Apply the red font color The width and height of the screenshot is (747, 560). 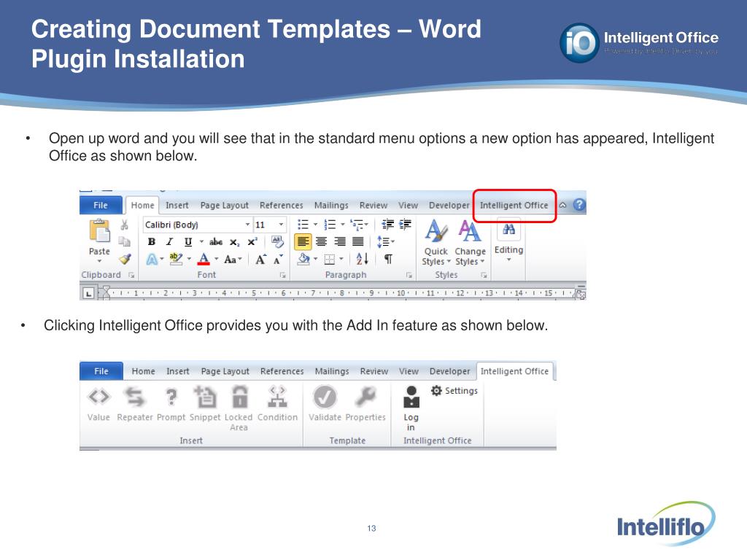(x=204, y=259)
